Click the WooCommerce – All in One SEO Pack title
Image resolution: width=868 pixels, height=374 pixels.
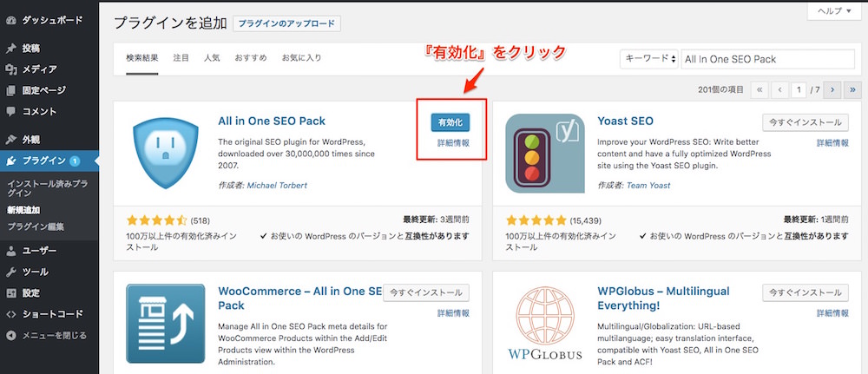300,299
